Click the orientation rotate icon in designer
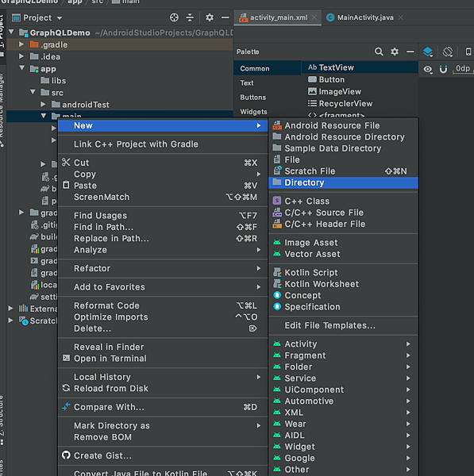The width and height of the screenshot is (474, 476). click(x=448, y=52)
